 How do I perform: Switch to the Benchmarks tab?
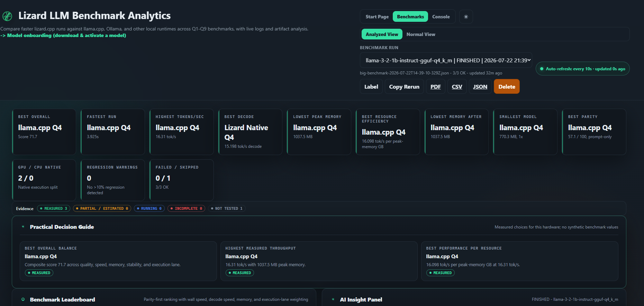click(x=410, y=17)
